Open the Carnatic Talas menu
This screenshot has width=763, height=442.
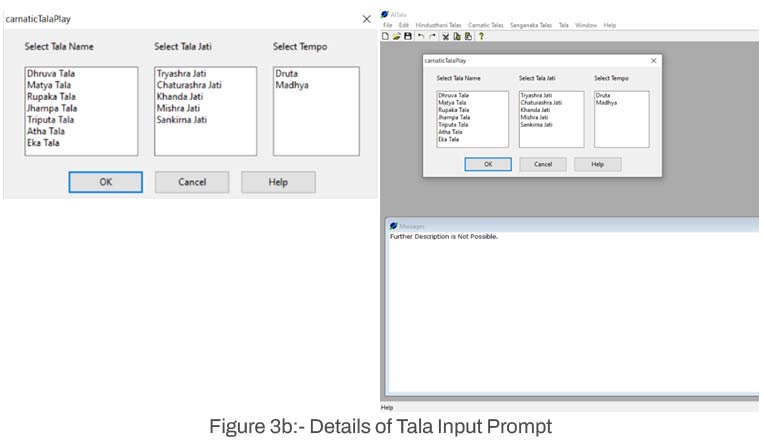pyautogui.click(x=486, y=25)
